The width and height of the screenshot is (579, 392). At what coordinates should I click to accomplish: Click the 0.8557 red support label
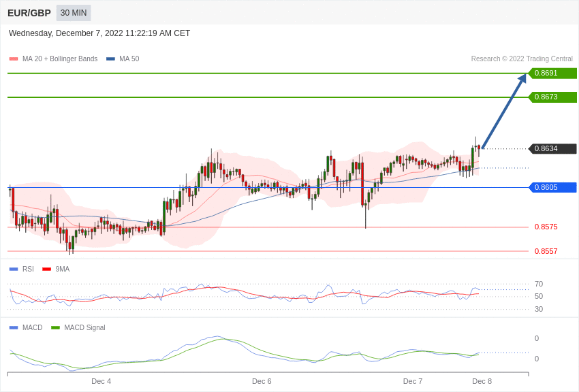click(x=546, y=252)
